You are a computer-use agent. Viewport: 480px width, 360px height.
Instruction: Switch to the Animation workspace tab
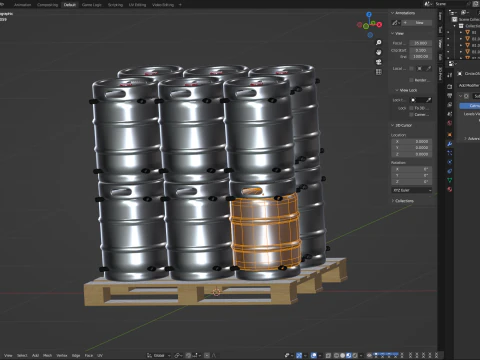(22, 5)
